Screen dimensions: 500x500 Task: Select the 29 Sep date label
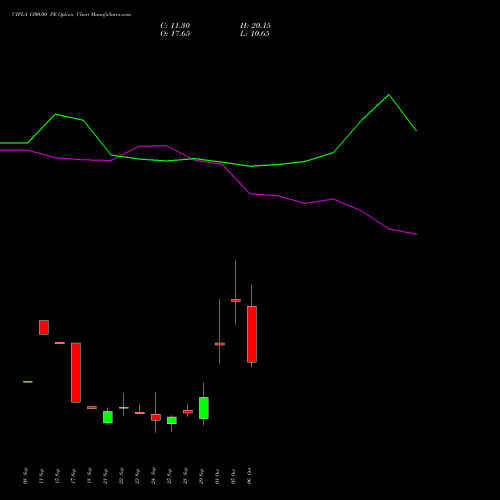pyautogui.click(x=201, y=476)
